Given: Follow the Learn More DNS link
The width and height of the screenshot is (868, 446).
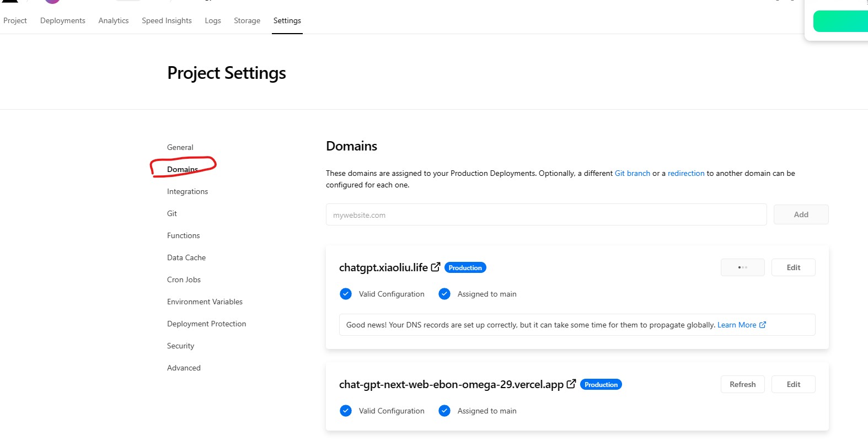Looking at the screenshot, I should pyautogui.click(x=737, y=325).
